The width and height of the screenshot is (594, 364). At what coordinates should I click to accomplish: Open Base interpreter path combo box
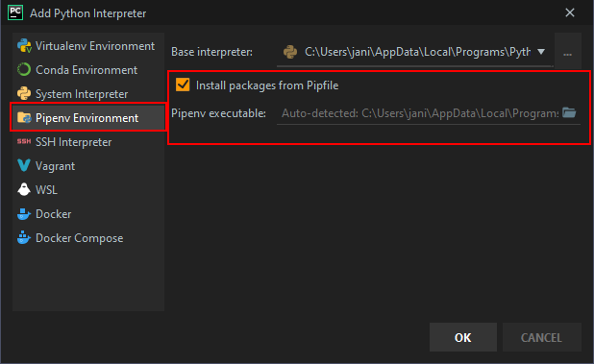click(415, 52)
